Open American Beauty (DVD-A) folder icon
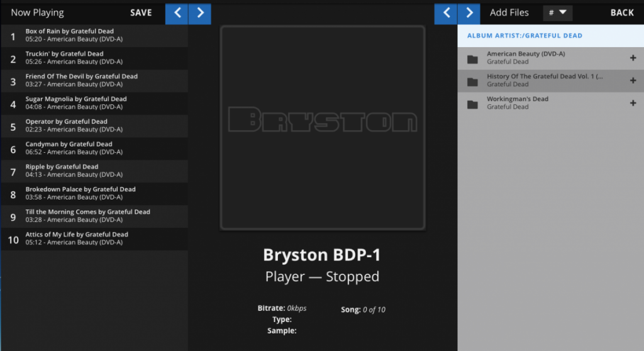This screenshot has width=644, height=351. coord(472,60)
